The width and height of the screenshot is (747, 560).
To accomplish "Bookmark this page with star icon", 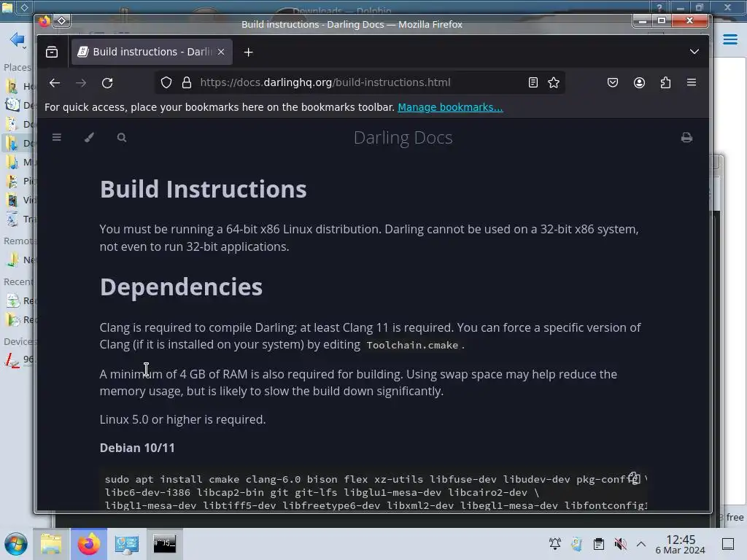I will coord(554,82).
